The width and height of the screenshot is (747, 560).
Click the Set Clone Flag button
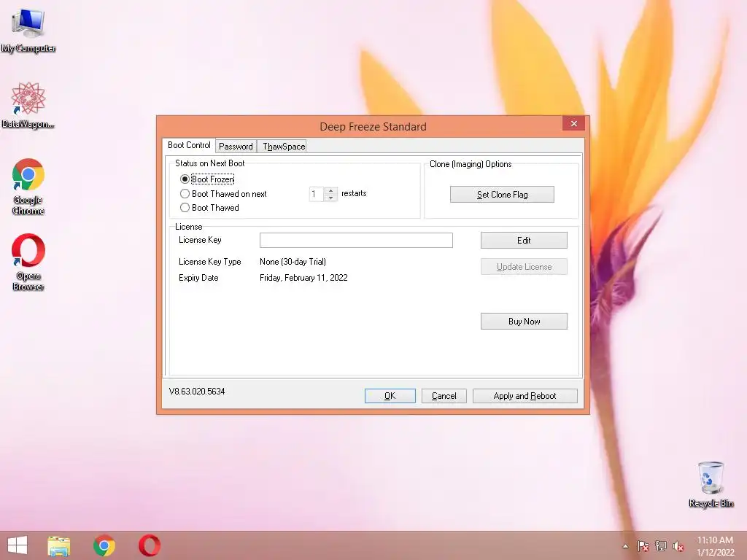coord(502,194)
